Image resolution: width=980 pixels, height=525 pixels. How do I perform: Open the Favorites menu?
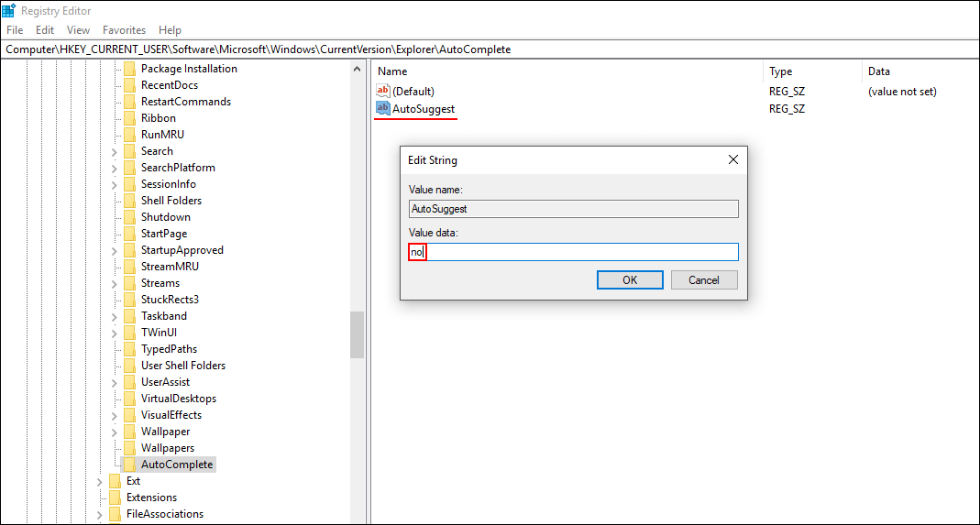125,30
